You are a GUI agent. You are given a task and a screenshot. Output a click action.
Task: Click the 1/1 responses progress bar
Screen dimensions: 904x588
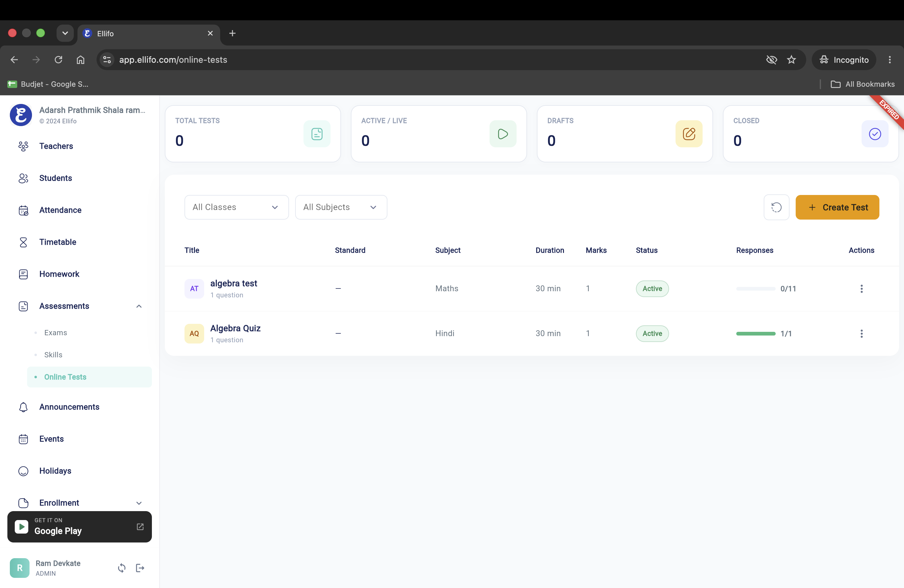pyautogui.click(x=755, y=333)
